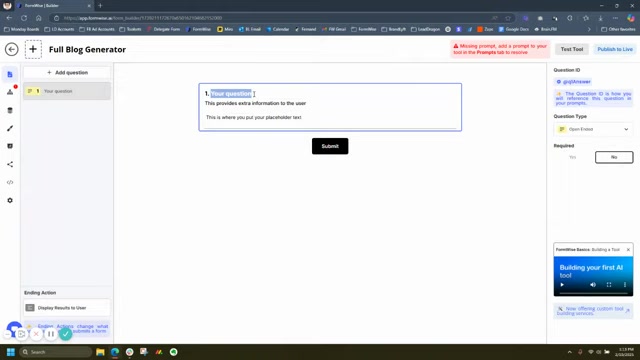Go back using the circular arrow button
Screen dimensions: 640x360
tap(11, 49)
